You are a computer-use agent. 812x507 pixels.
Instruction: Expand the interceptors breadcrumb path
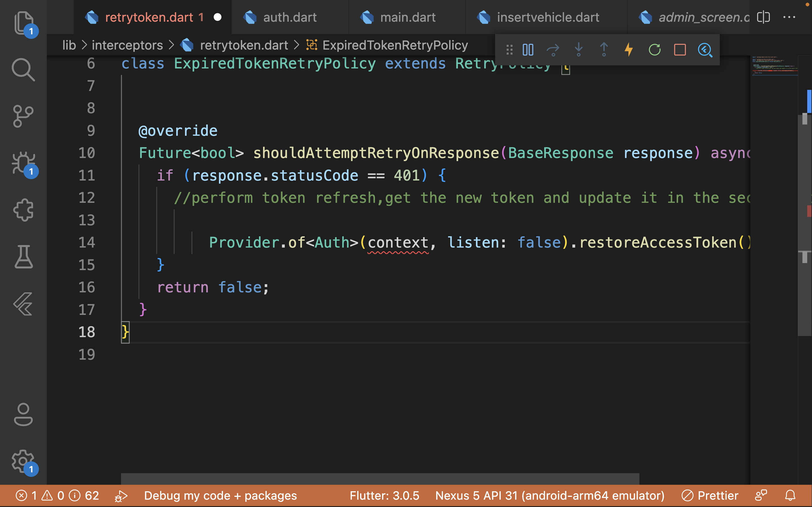pyautogui.click(x=126, y=45)
